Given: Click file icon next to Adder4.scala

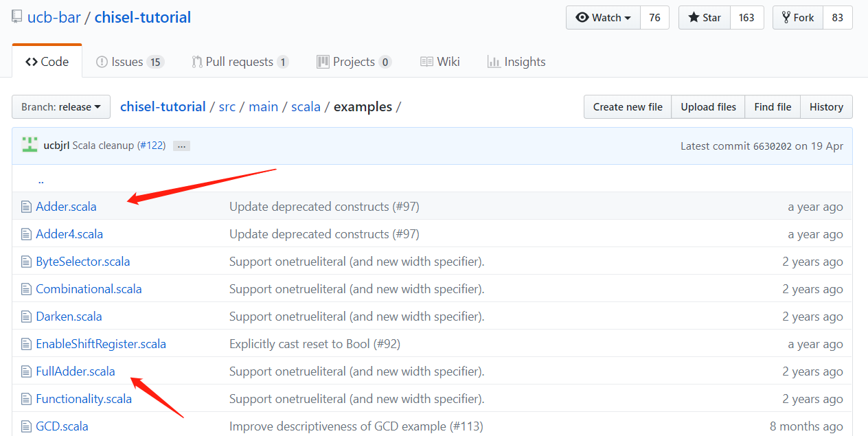Looking at the screenshot, I should [x=26, y=234].
